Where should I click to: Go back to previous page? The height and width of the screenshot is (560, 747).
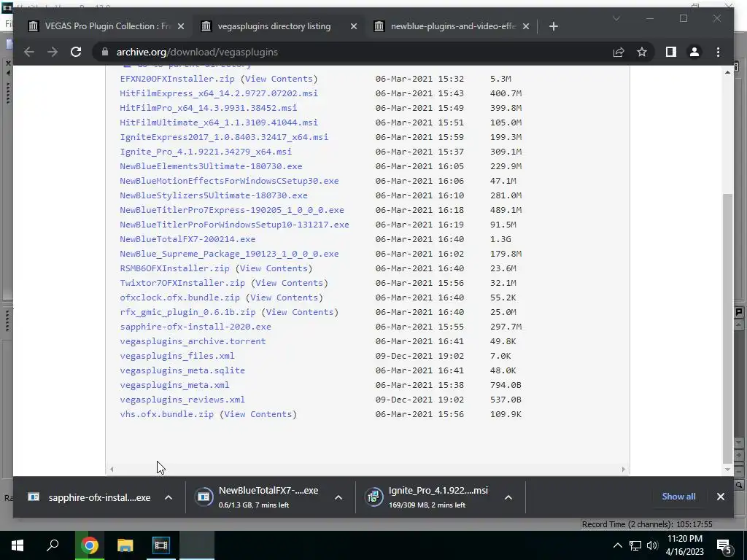pyautogui.click(x=29, y=52)
